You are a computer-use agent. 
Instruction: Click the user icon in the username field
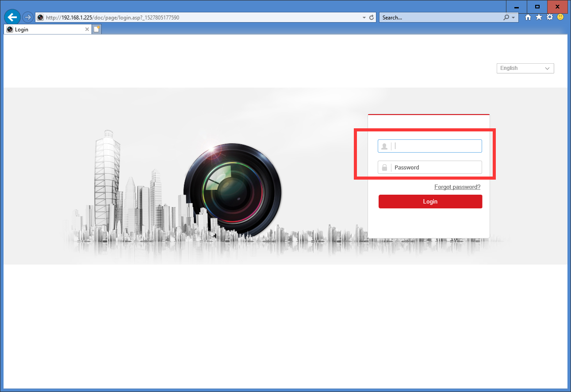coord(384,146)
